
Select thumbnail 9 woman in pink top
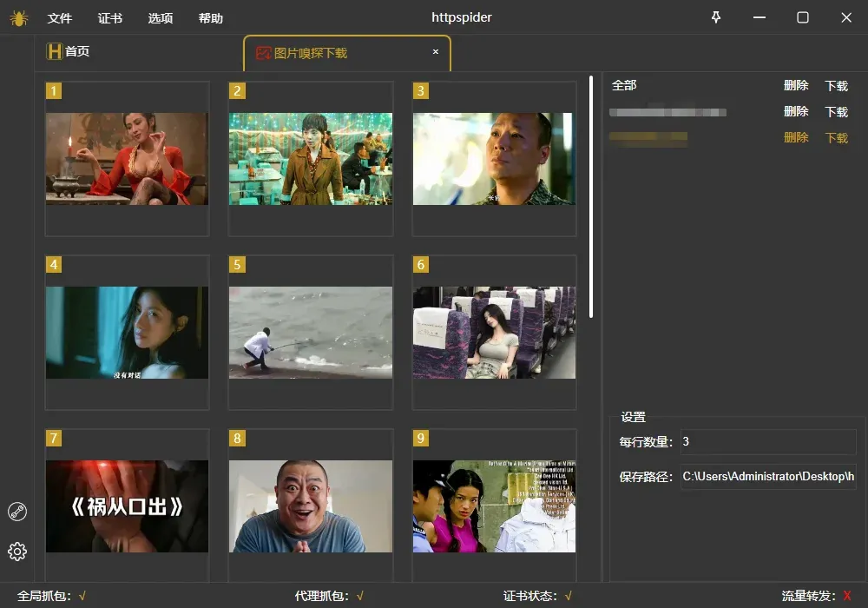(x=495, y=506)
